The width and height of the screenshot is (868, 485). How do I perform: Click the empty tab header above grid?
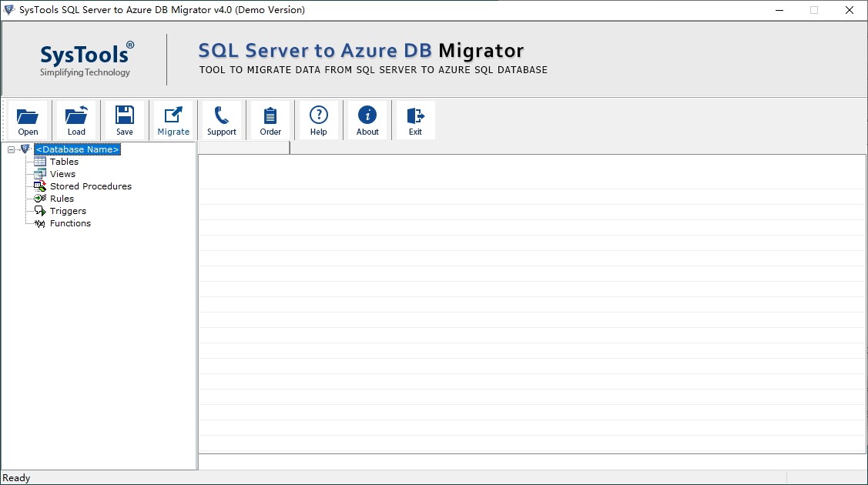(x=243, y=148)
